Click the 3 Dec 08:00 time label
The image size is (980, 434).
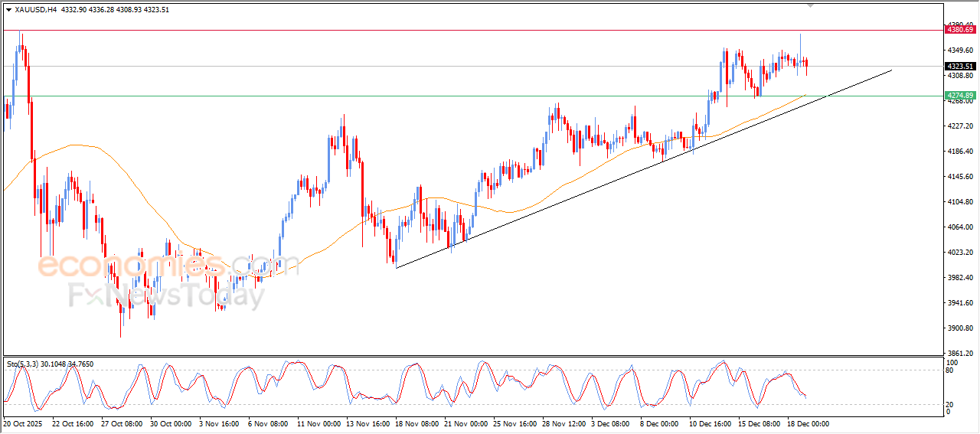pos(611,423)
